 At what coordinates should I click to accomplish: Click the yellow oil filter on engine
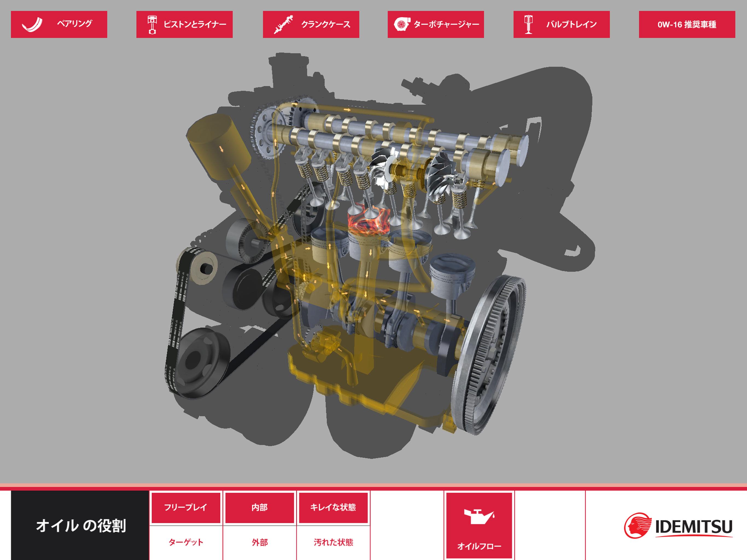coord(219,147)
